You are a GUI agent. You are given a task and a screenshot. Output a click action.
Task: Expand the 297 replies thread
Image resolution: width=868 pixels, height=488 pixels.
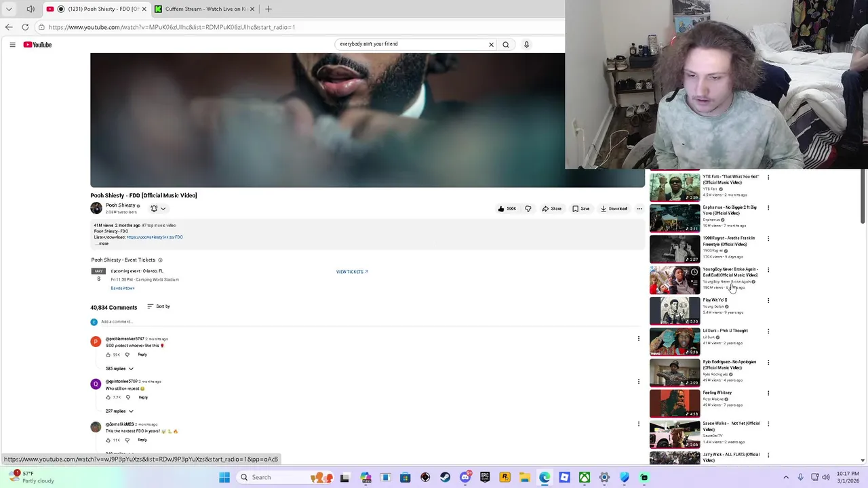pyautogui.click(x=119, y=411)
